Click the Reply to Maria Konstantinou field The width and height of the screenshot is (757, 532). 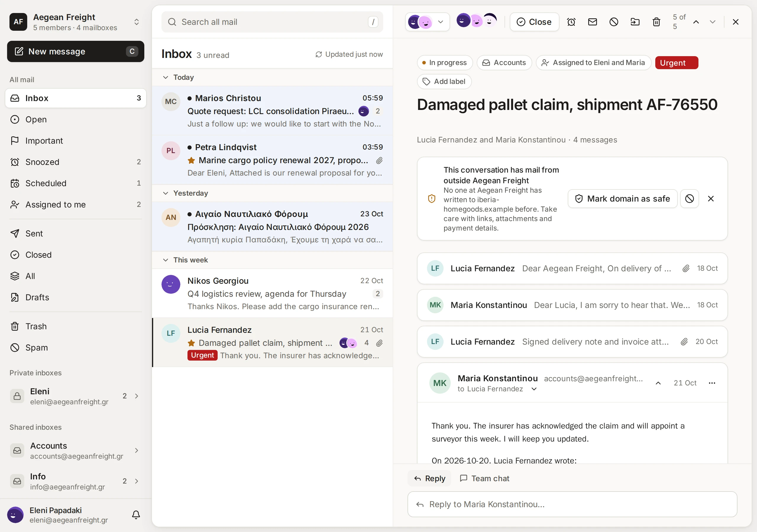pos(572,504)
